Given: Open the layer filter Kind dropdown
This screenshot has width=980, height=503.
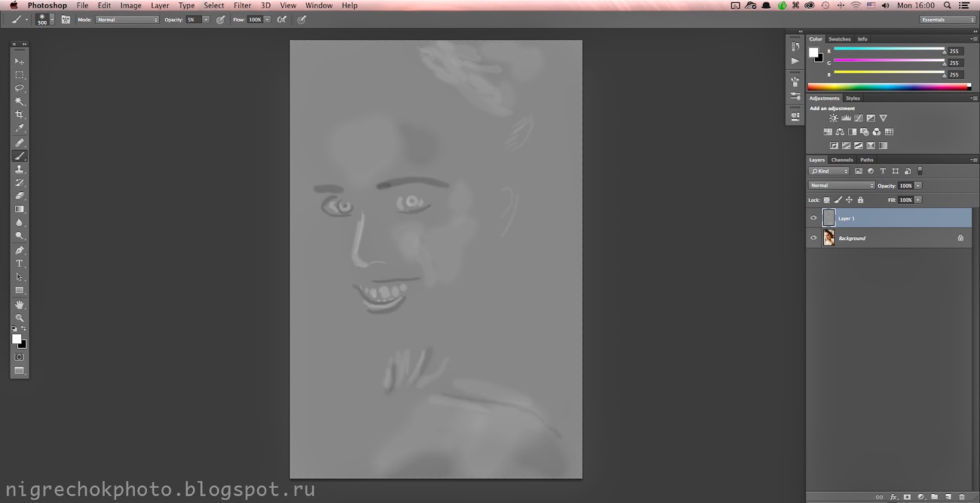Looking at the screenshot, I should tap(829, 171).
